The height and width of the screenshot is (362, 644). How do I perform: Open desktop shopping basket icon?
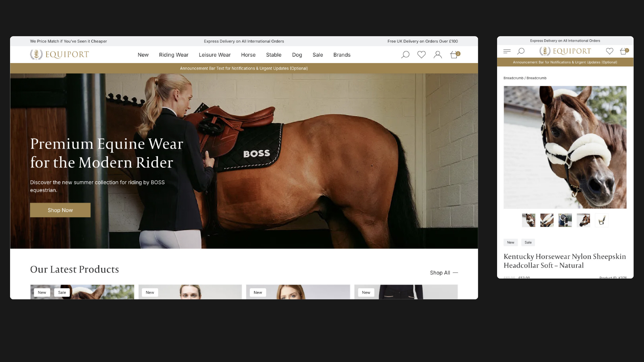click(x=454, y=55)
